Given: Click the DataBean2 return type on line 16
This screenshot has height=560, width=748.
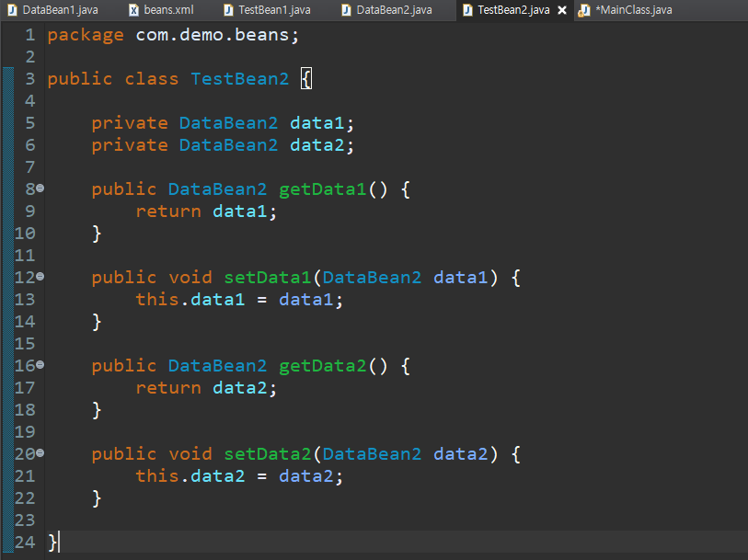Looking at the screenshot, I should [217, 366].
